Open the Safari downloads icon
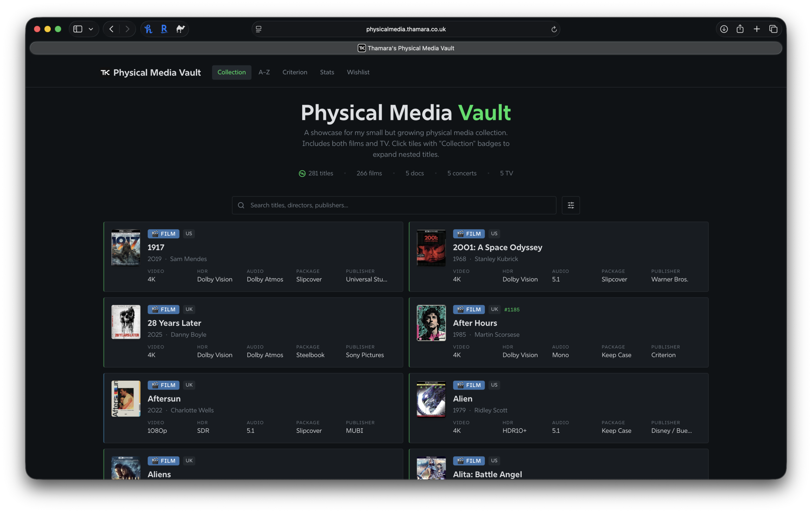 (x=724, y=29)
